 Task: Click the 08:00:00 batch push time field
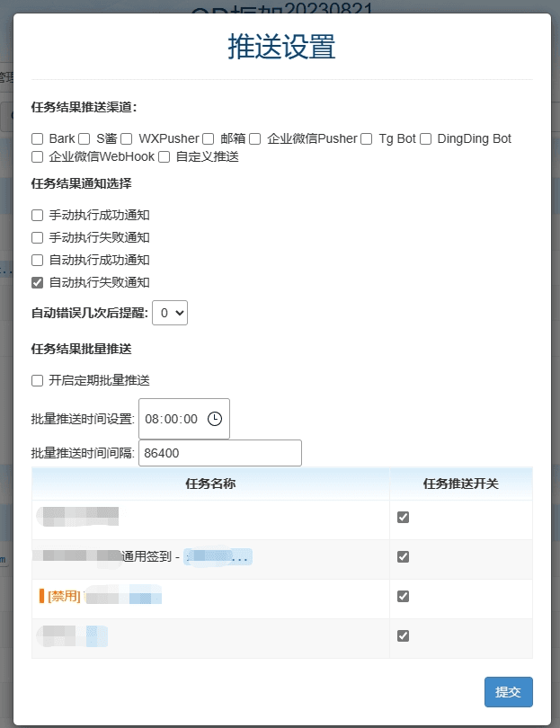(x=184, y=419)
